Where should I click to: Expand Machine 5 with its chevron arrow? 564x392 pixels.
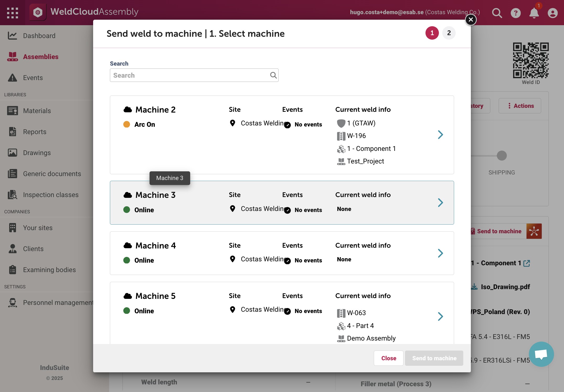pos(440,316)
